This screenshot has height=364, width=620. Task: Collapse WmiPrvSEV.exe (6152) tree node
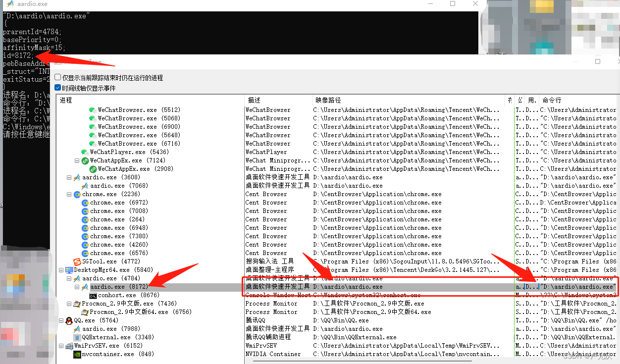point(61,346)
